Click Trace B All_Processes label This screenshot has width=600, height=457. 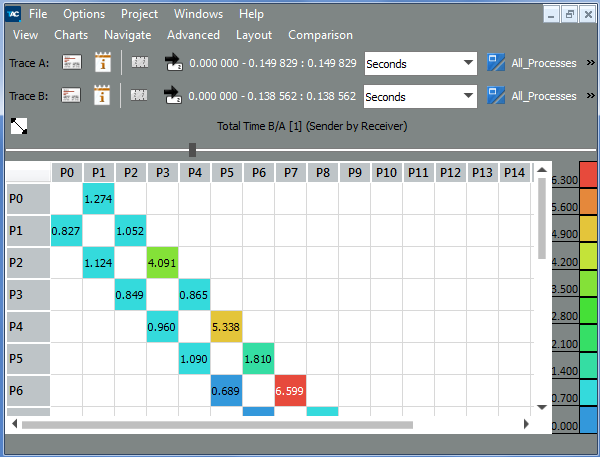click(544, 96)
